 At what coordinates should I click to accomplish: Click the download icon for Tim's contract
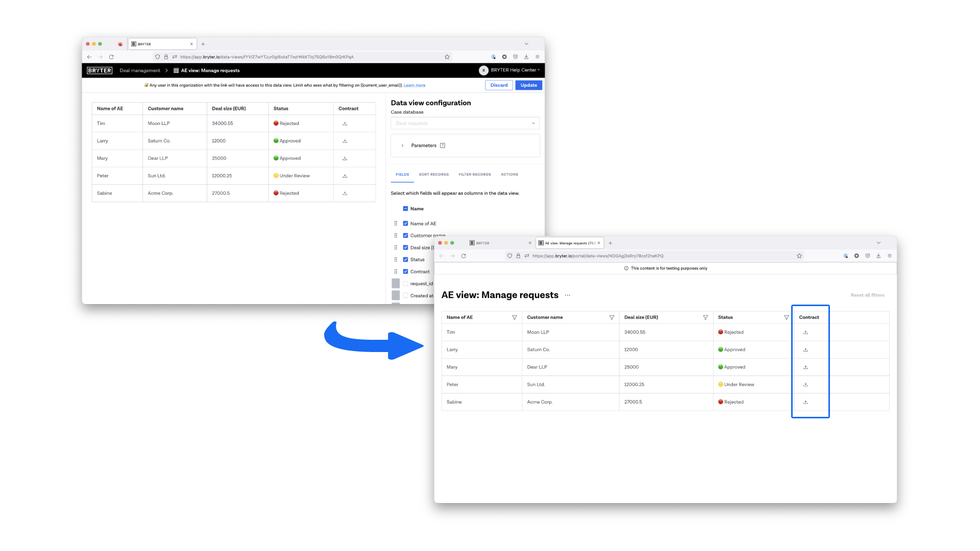(x=805, y=332)
